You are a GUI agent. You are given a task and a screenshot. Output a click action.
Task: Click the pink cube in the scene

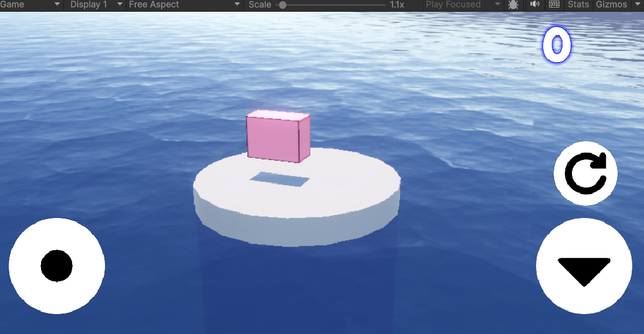278,136
